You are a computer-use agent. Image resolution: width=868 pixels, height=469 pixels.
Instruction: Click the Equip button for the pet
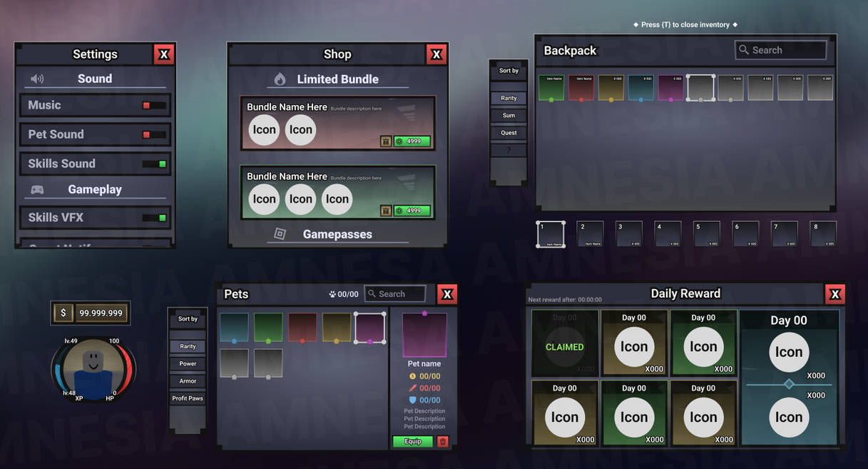pyautogui.click(x=413, y=442)
